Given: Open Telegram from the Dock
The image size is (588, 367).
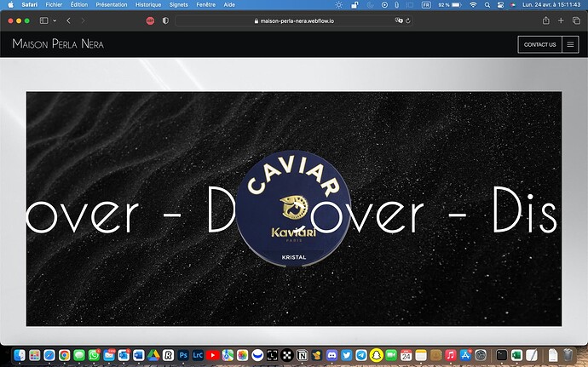Looking at the screenshot, I should tap(361, 354).
